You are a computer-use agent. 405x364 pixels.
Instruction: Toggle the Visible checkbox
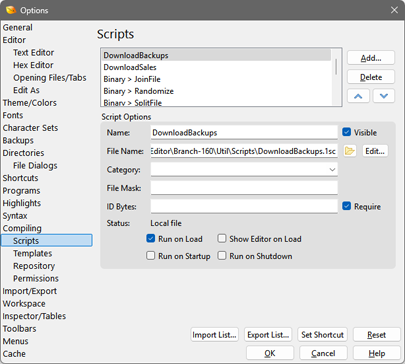coord(347,132)
